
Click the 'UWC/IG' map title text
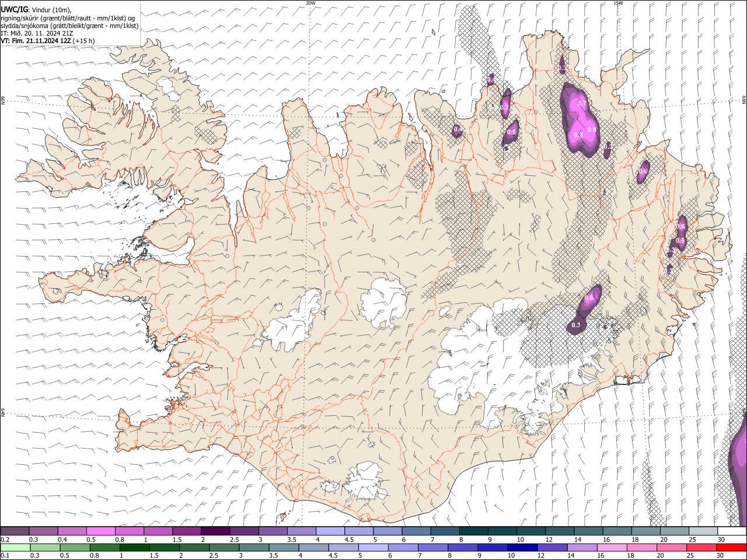[14, 9]
